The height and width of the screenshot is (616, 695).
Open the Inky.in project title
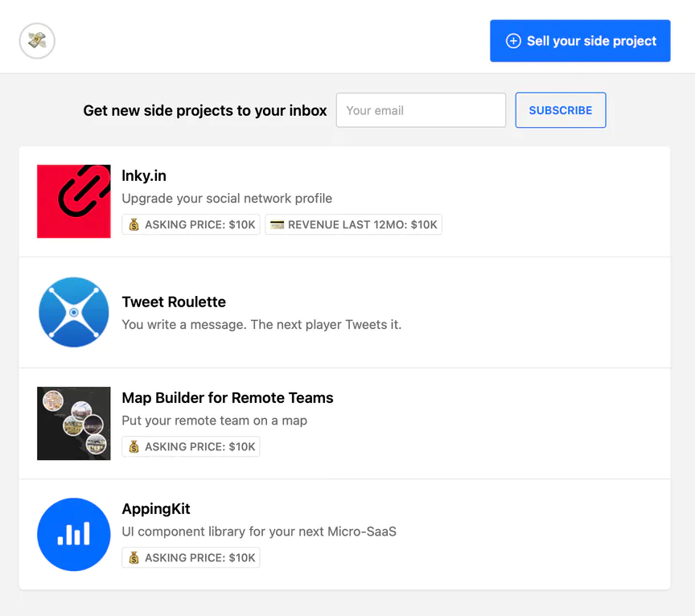144,175
